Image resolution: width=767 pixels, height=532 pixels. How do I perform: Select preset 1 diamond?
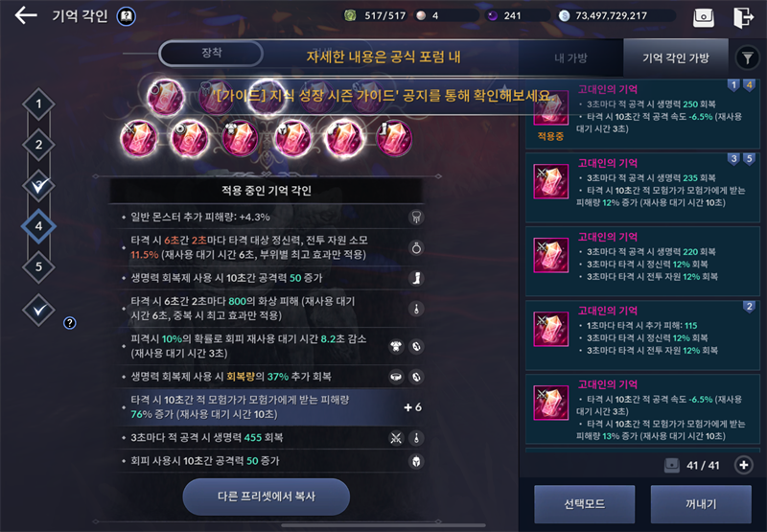click(x=38, y=104)
